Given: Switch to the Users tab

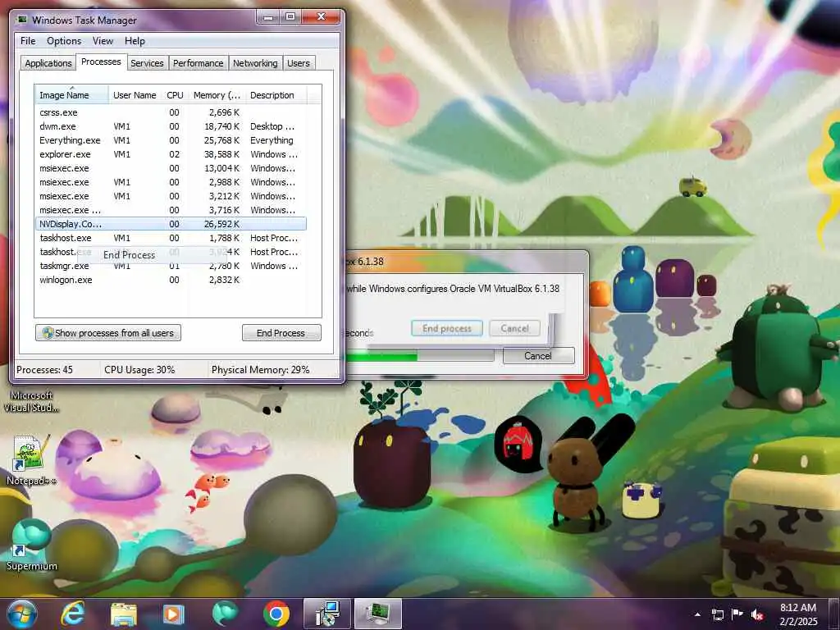Looking at the screenshot, I should (298, 62).
